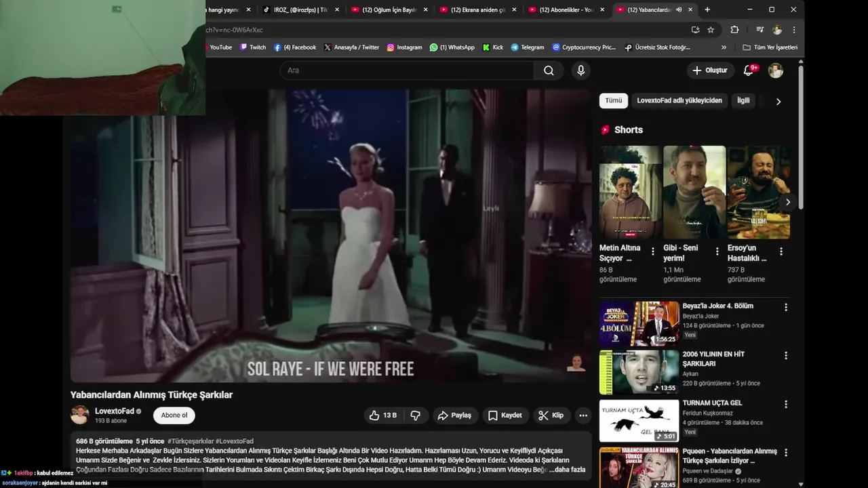Open LovextoFad channel name link
This screenshot has width=868, height=488.
point(114,411)
